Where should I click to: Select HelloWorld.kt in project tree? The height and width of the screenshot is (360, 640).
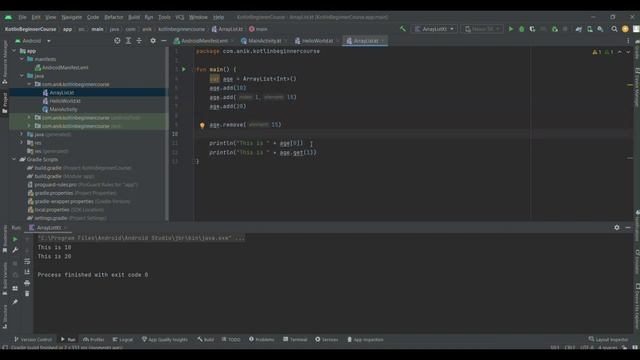pyautogui.click(x=65, y=101)
